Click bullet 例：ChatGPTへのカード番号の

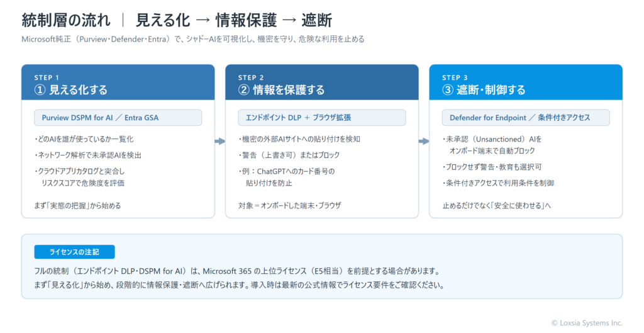click(287, 171)
